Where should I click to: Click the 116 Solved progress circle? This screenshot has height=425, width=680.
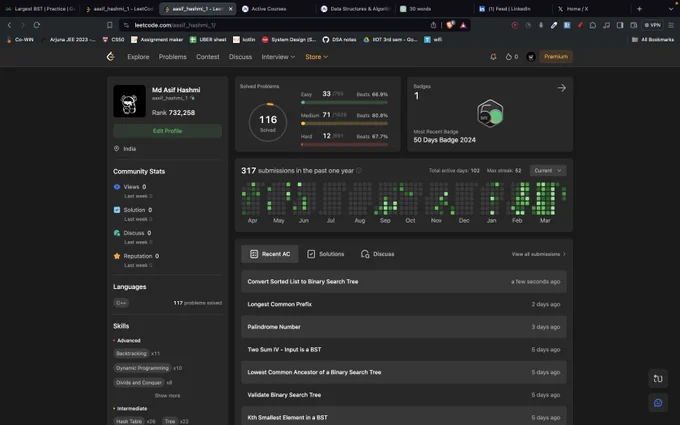pos(268,122)
